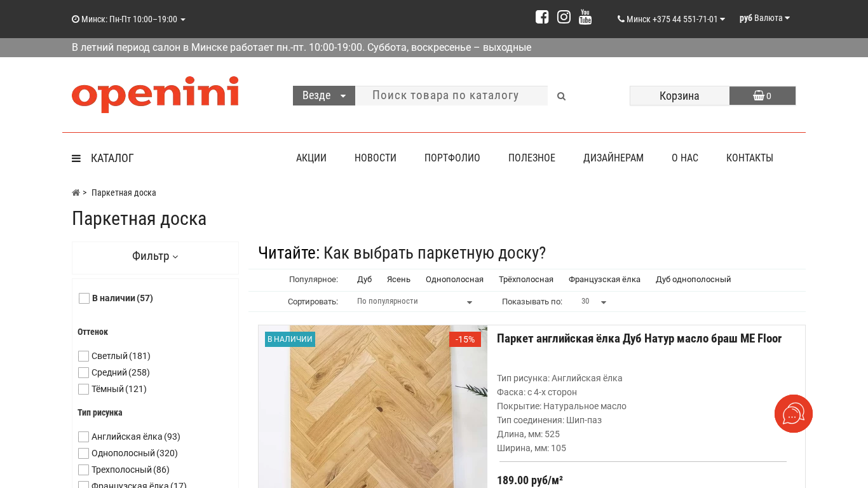Open 'Как выбрать паркетную доску?' article
The width and height of the screenshot is (868, 488).
435,253
